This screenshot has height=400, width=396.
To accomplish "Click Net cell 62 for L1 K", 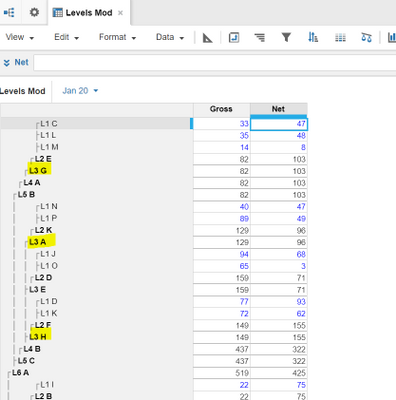I will click(279, 314).
